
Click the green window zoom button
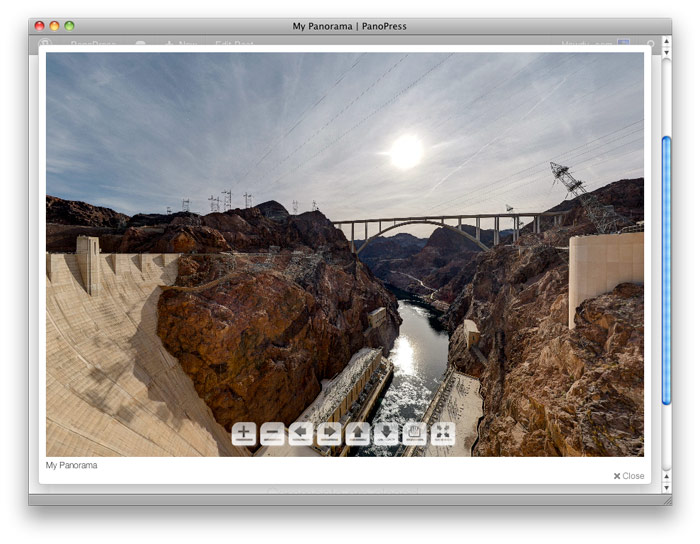[69, 26]
